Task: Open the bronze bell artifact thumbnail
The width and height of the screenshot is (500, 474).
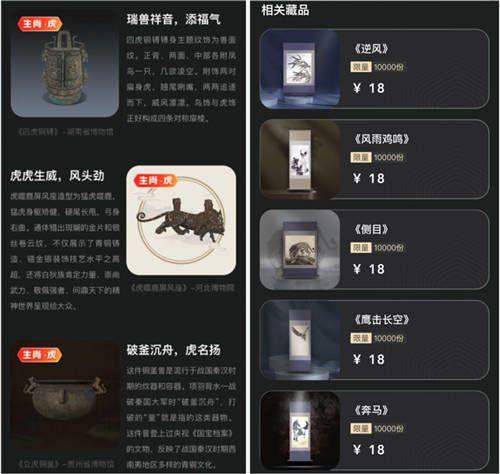Action: 65,64
